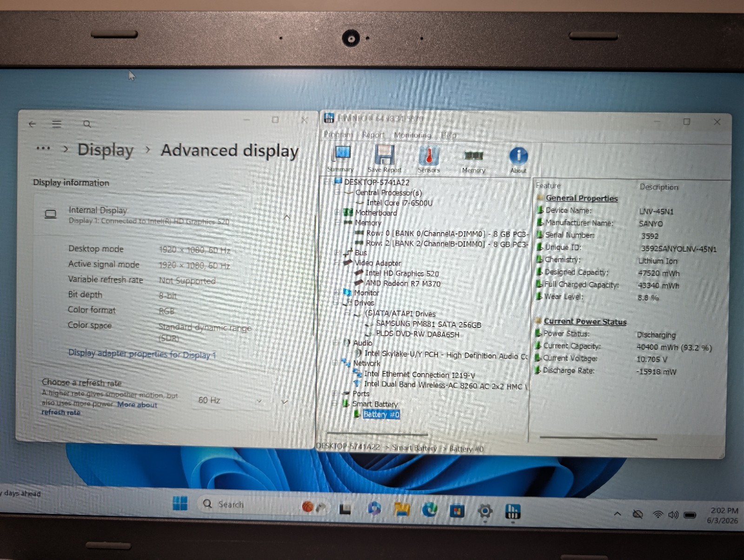Click the Settings gear on the taskbar

tap(485, 512)
